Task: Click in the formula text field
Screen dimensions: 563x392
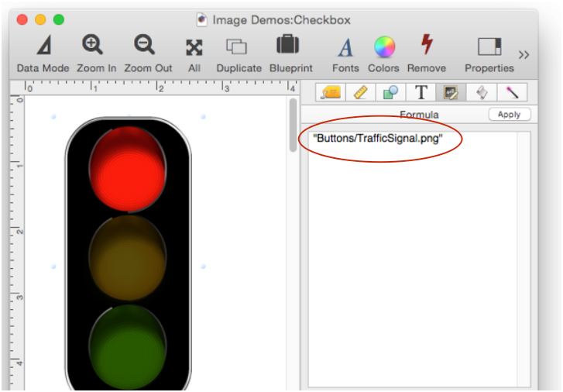Action: [419, 259]
